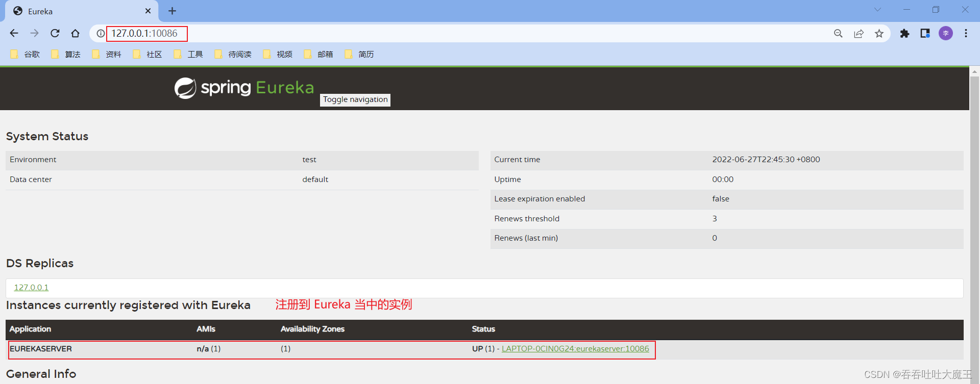Viewport: 980px width, 384px height.
Task: Open the 算法 bookmark folder
Action: (x=66, y=54)
